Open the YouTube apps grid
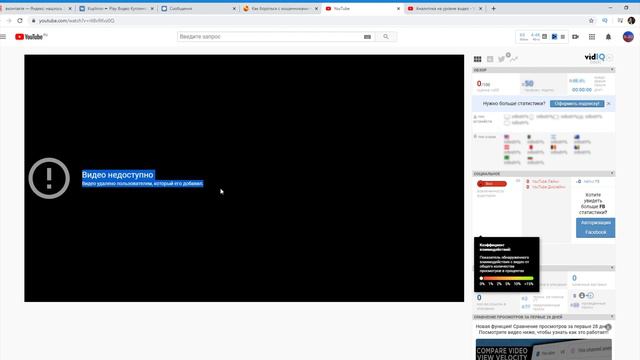The image size is (640, 360). coord(592,37)
